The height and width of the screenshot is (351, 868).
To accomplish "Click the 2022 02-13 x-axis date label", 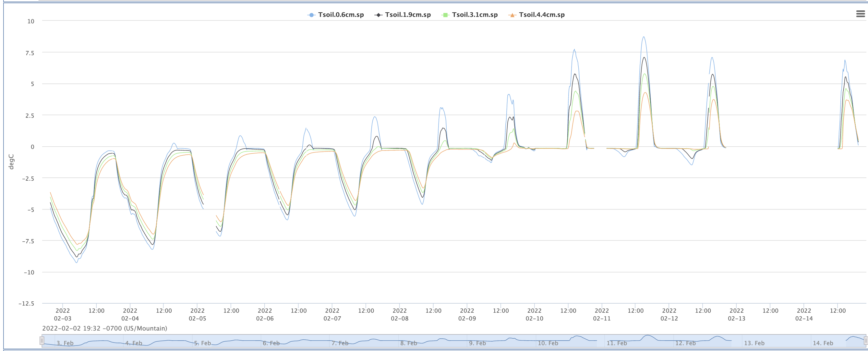I will point(736,314).
